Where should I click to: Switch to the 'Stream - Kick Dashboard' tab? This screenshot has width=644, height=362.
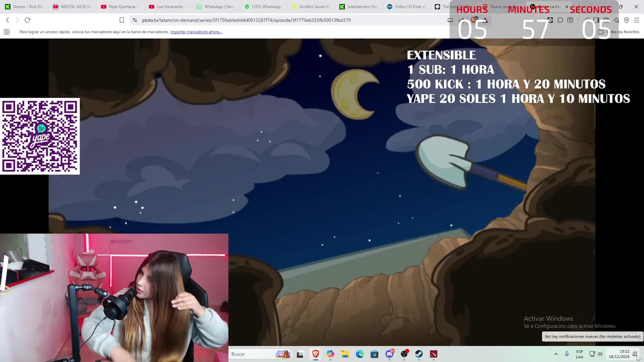(x=24, y=7)
